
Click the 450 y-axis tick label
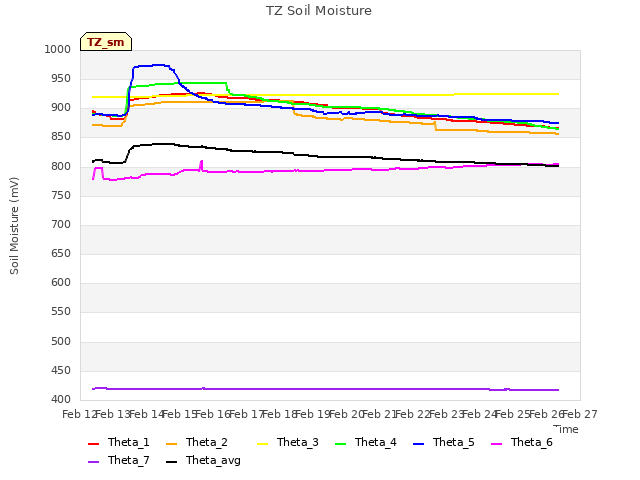point(61,371)
